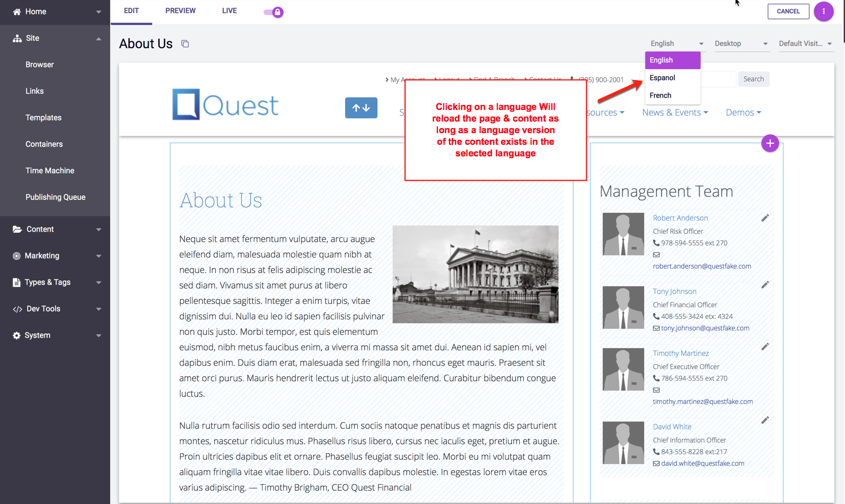Image resolution: width=845 pixels, height=504 pixels.
Task: Switch to the PREVIEW tab
Action: point(180,11)
